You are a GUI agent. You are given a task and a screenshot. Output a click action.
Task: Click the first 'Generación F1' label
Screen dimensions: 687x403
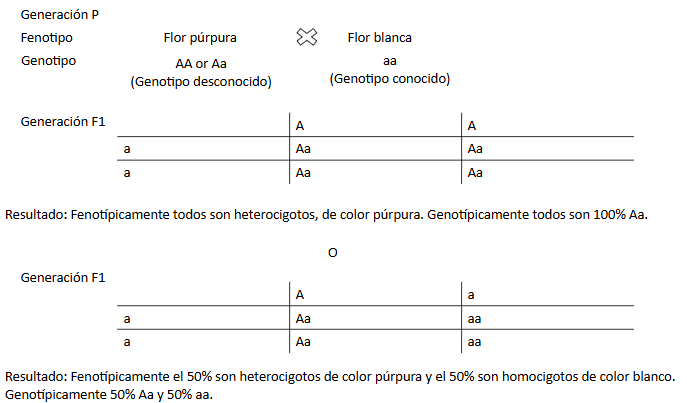63,122
